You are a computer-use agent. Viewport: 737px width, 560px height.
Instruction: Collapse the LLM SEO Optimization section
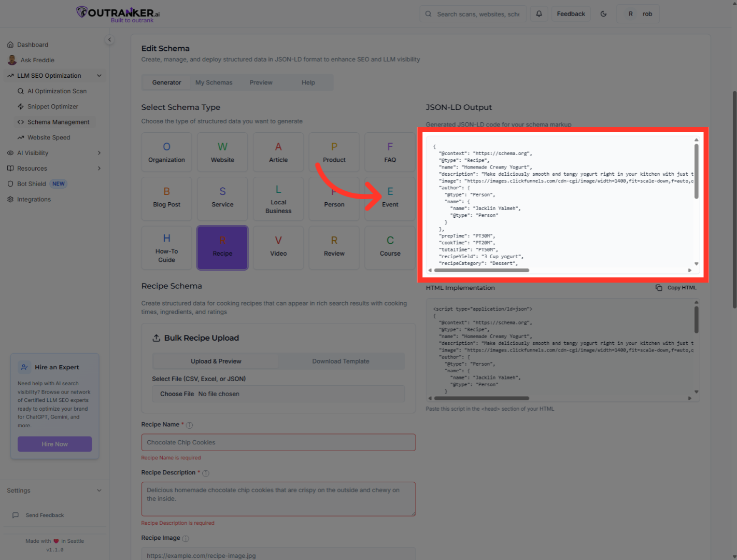(99, 75)
